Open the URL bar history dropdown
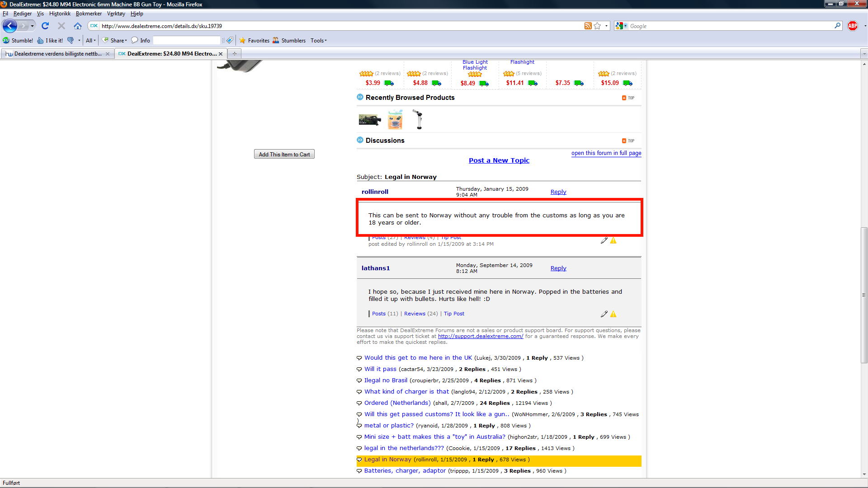This screenshot has height=488, width=868. (x=607, y=26)
